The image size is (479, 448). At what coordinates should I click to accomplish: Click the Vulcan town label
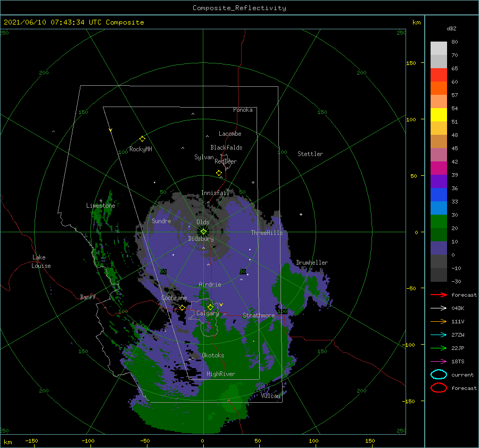(271, 396)
